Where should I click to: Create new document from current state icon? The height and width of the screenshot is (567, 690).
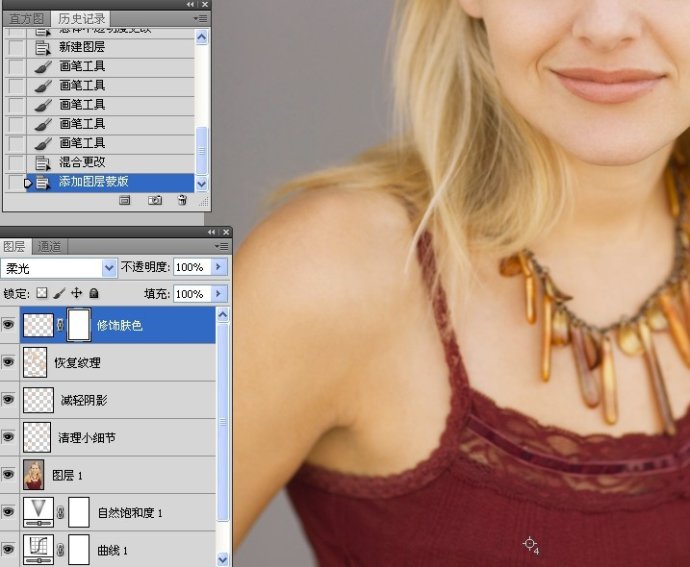point(125,201)
